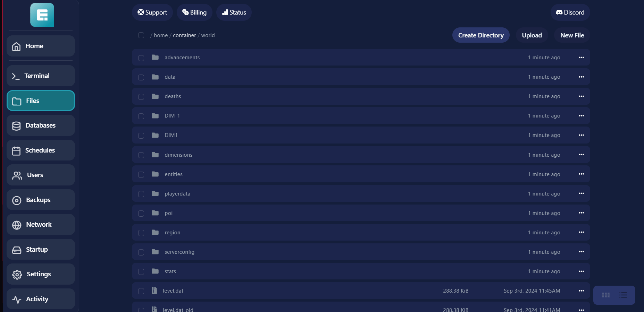Navigate to container in breadcrumb
The width and height of the screenshot is (644, 312).
coord(184,35)
